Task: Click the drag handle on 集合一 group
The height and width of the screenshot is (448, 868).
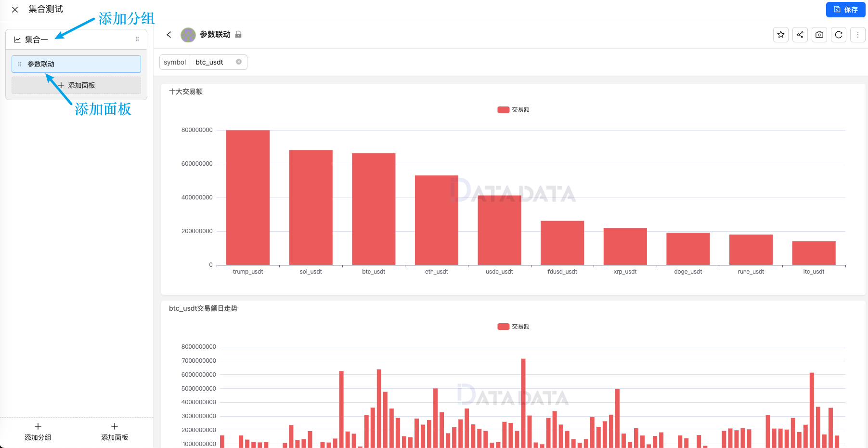Action: click(137, 40)
